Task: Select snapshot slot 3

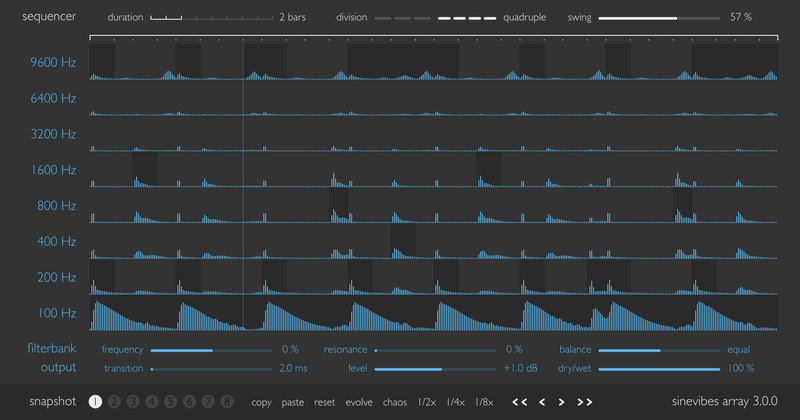Action: [x=133, y=402]
